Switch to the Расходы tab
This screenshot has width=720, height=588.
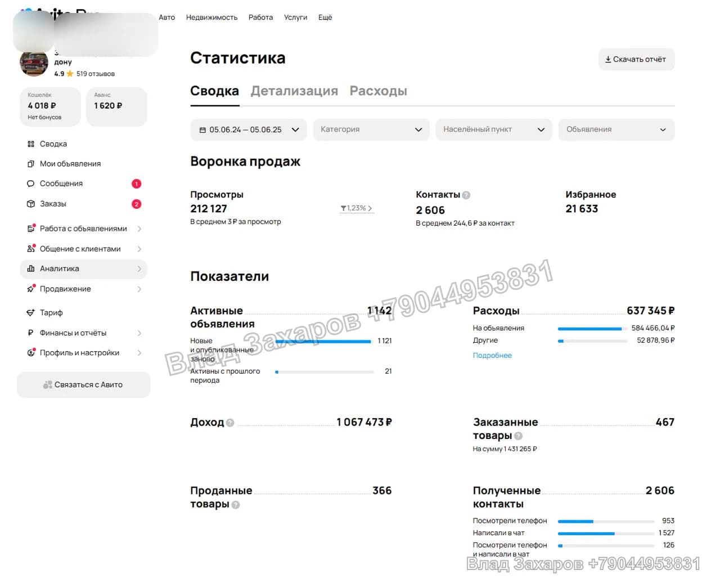pos(379,91)
